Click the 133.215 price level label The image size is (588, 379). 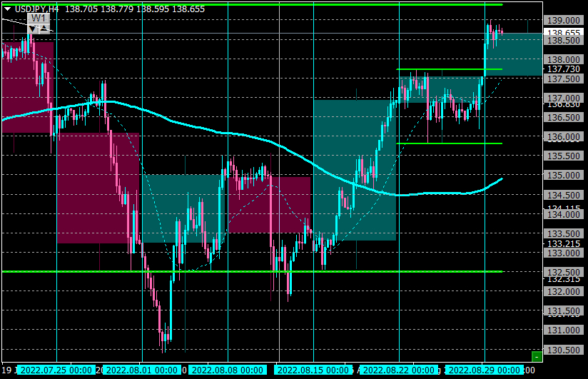coord(563,243)
